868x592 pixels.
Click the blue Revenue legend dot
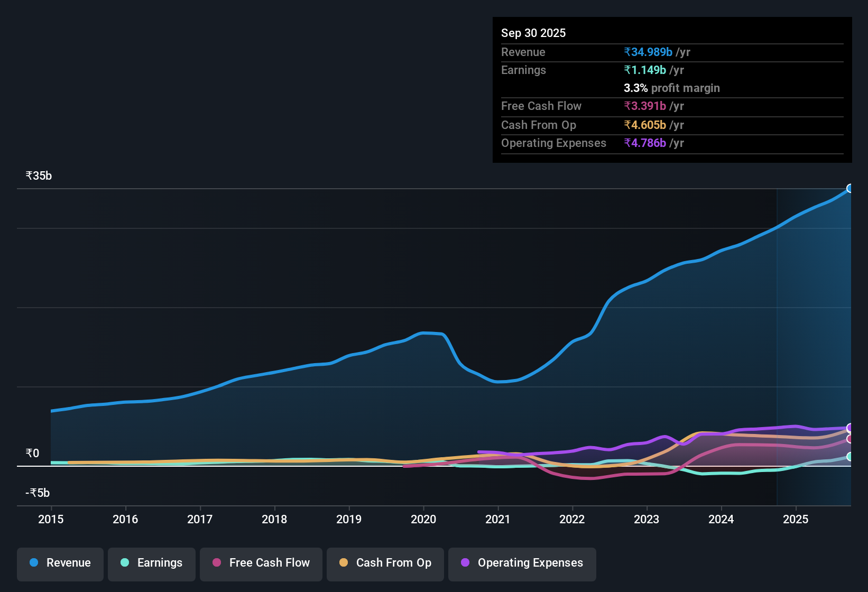tap(33, 563)
